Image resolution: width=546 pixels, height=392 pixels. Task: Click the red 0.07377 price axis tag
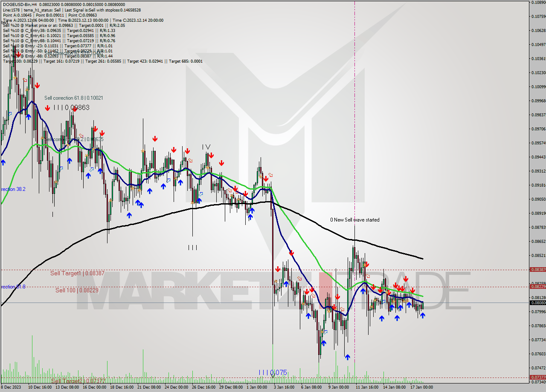(x=537, y=377)
